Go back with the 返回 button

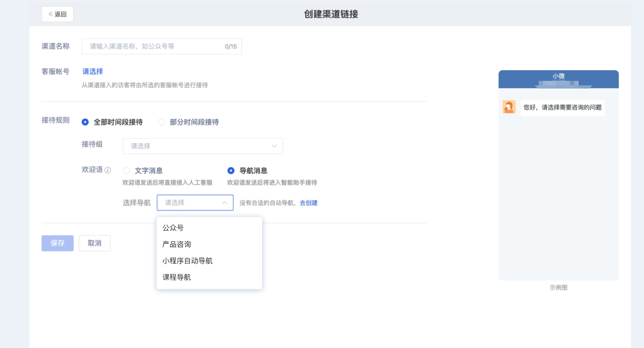pyautogui.click(x=58, y=14)
